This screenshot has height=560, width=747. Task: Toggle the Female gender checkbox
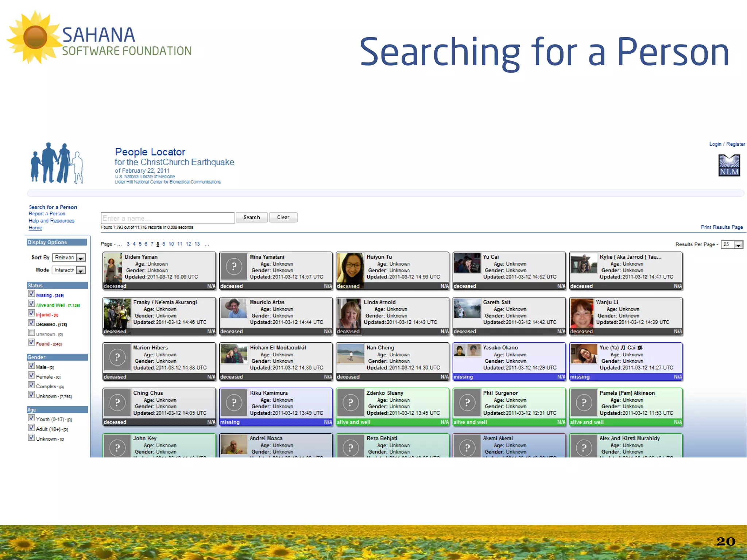(31, 375)
